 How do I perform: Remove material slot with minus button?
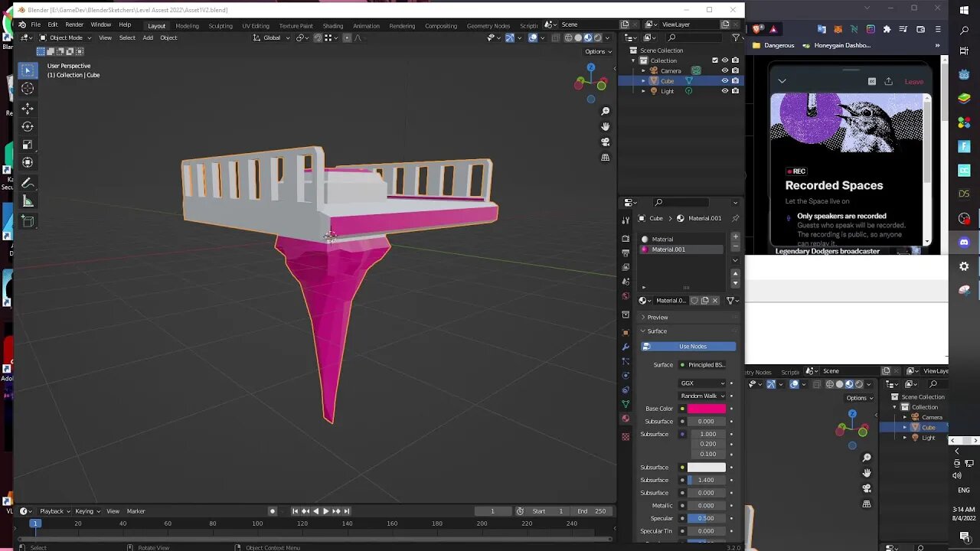(x=735, y=247)
